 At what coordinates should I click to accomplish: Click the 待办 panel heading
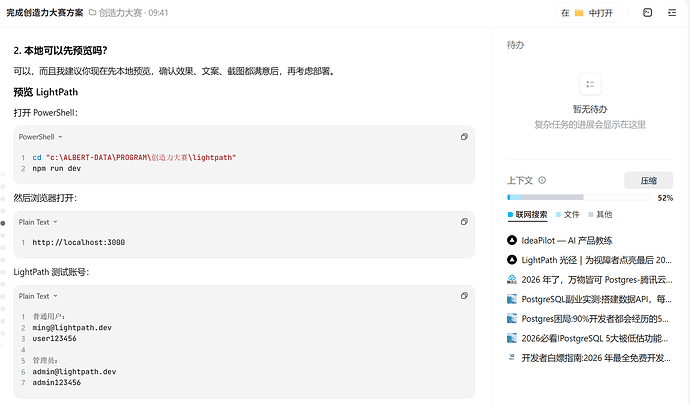coord(515,45)
